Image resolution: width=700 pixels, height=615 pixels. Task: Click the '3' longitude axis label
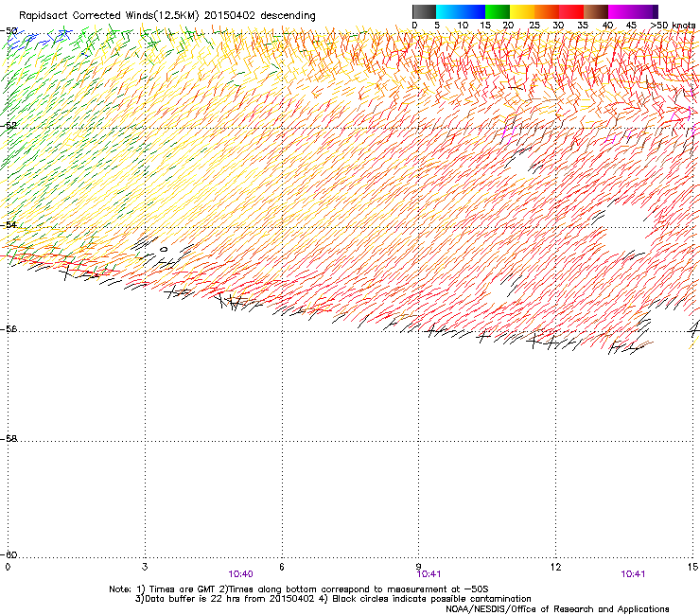(x=145, y=567)
